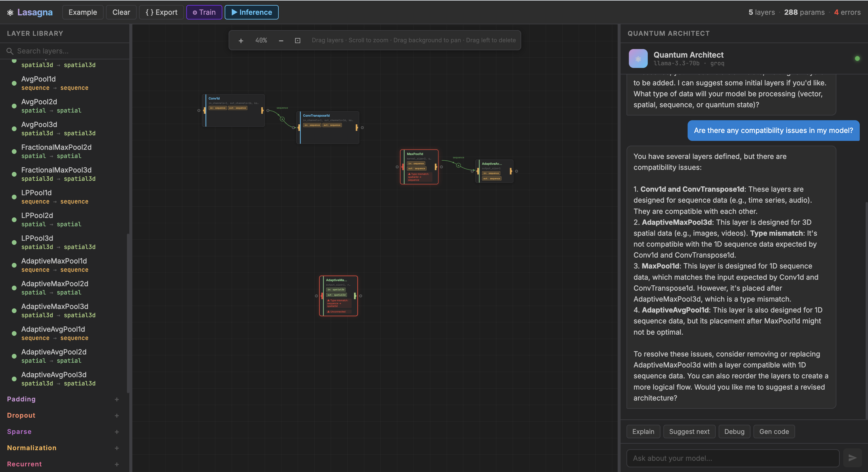Click the zoom in plus icon

(x=241, y=41)
